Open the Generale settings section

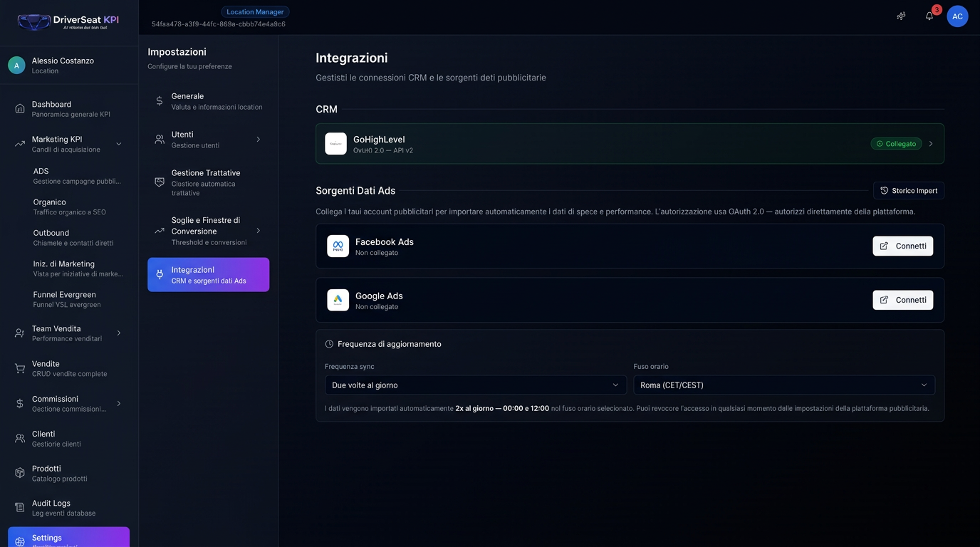(x=208, y=101)
